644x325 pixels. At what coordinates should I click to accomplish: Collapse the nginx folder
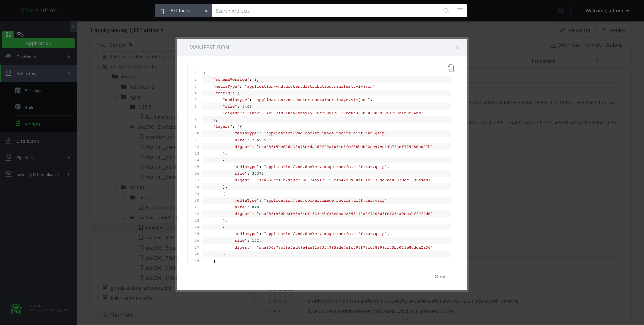(116, 97)
